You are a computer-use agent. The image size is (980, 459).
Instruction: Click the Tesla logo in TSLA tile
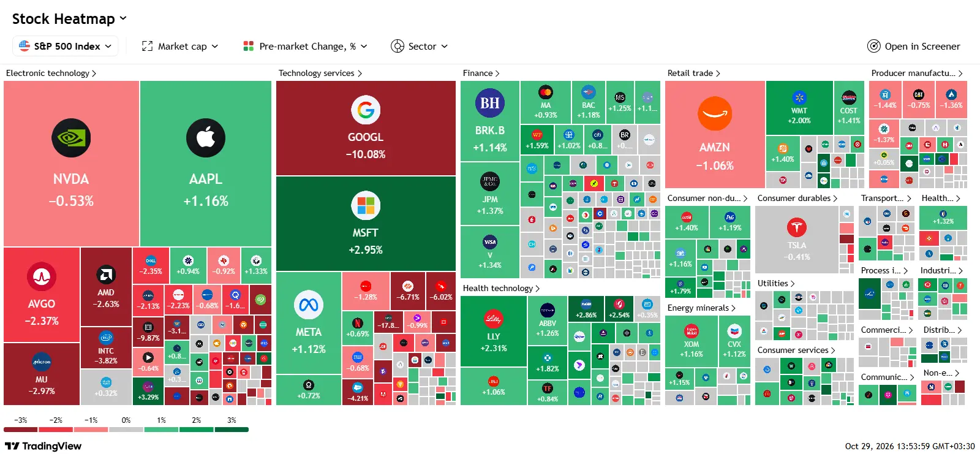pos(797,227)
